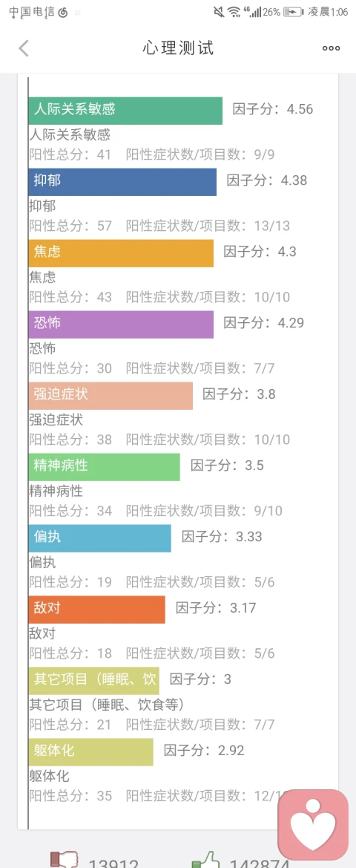356x868 pixels.
Task: Tap the muted sound status icon
Action: click(220, 12)
